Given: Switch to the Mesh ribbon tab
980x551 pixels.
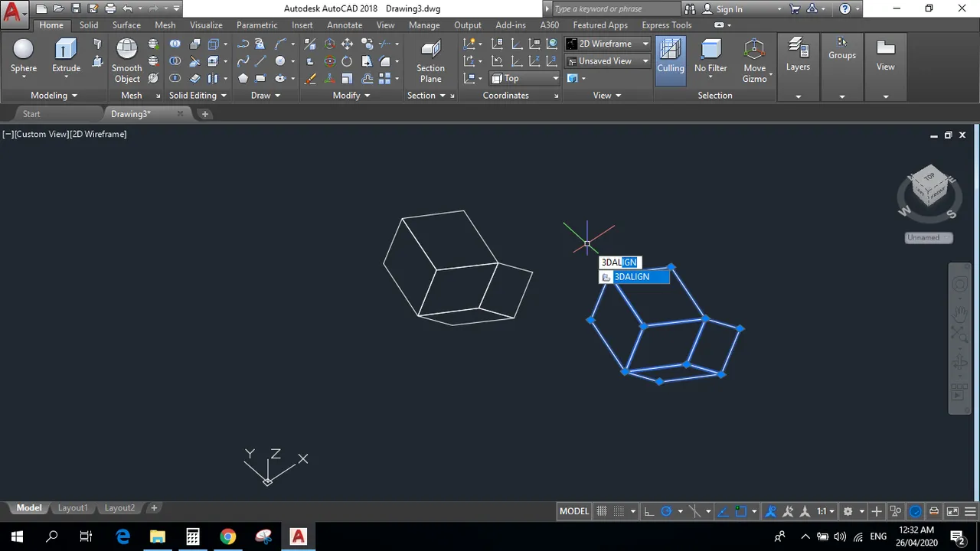Looking at the screenshot, I should click(165, 25).
